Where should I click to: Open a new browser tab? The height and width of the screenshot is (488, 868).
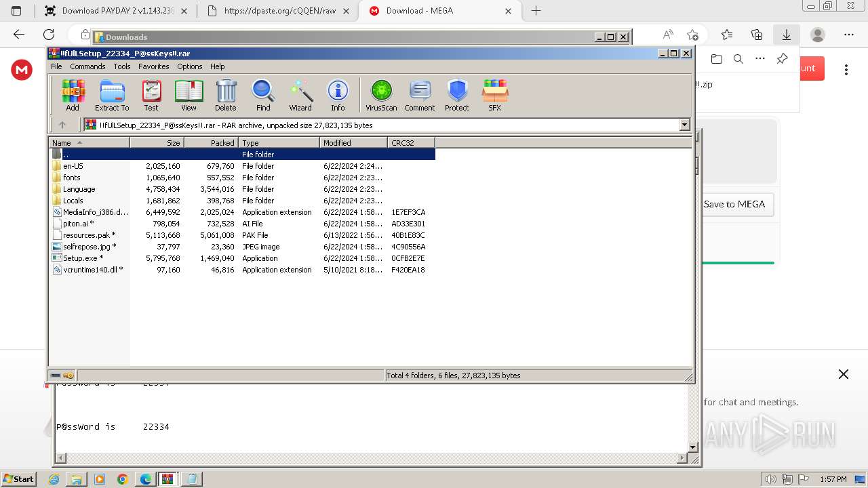tap(536, 11)
